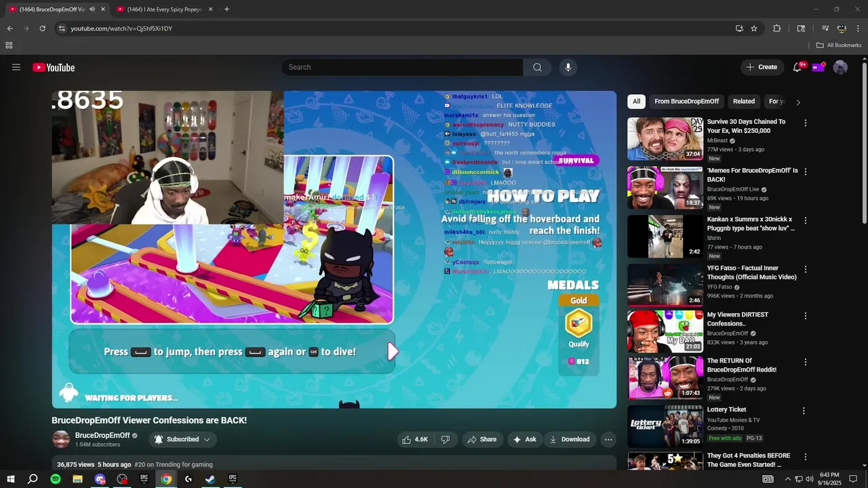
Task: Close the I Ate Every Spicy tab
Action: pyautogui.click(x=210, y=9)
